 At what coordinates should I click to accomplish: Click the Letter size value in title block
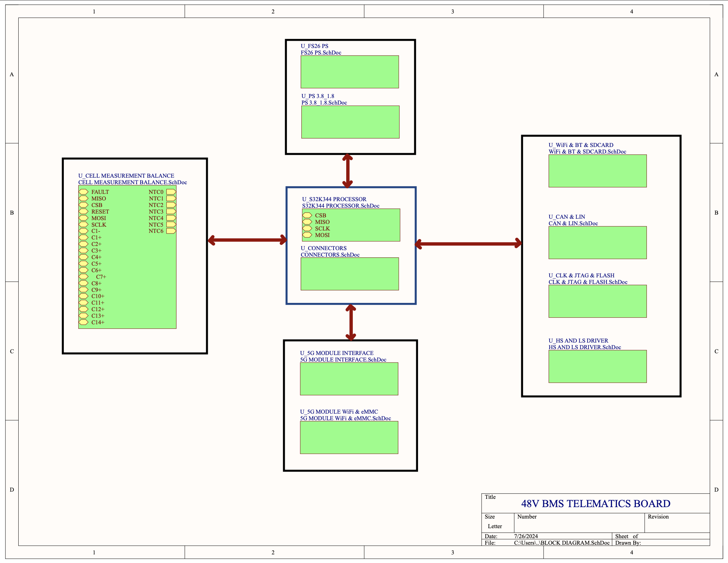tap(495, 526)
